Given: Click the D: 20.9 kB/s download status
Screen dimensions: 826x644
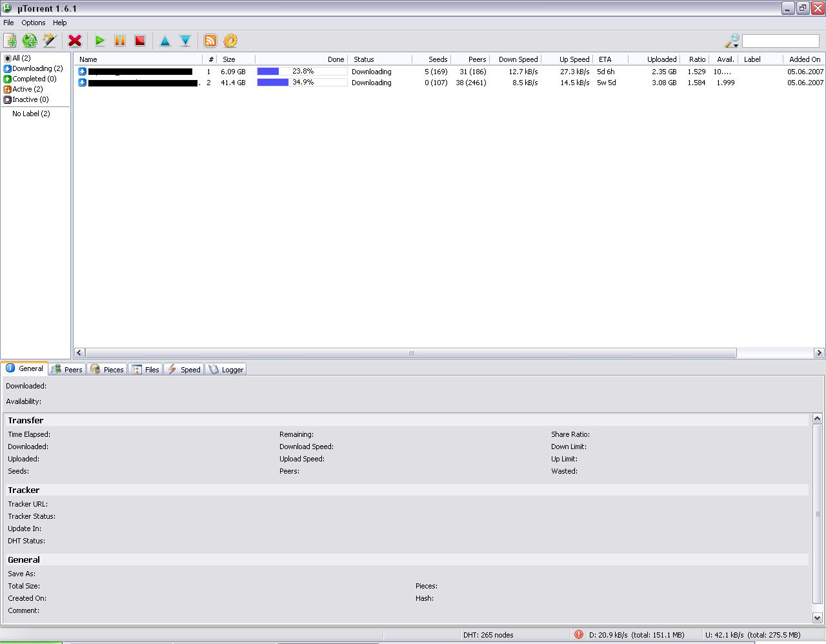Looking at the screenshot, I should click(637, 635).
